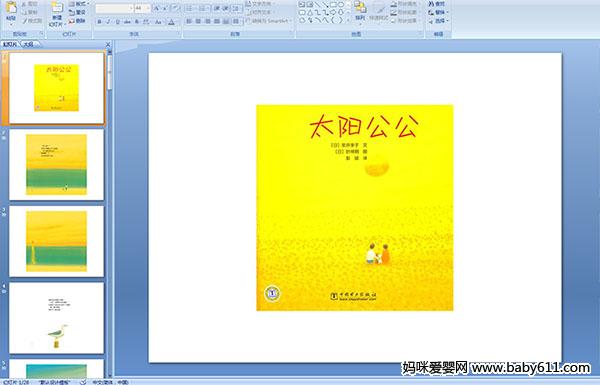The height and width of the screenshot is (385, 600).
Task: Switch to the Slides pane tab
Action: pyautogui.click(x=10, y=44)
